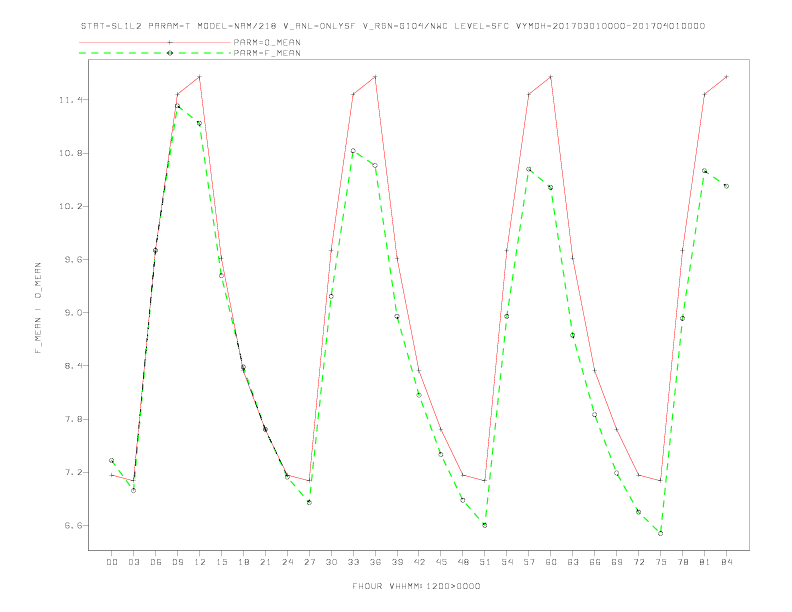Click x-axis tick label 27
Viewport: 792px width, 612px height.
point(309,562)
